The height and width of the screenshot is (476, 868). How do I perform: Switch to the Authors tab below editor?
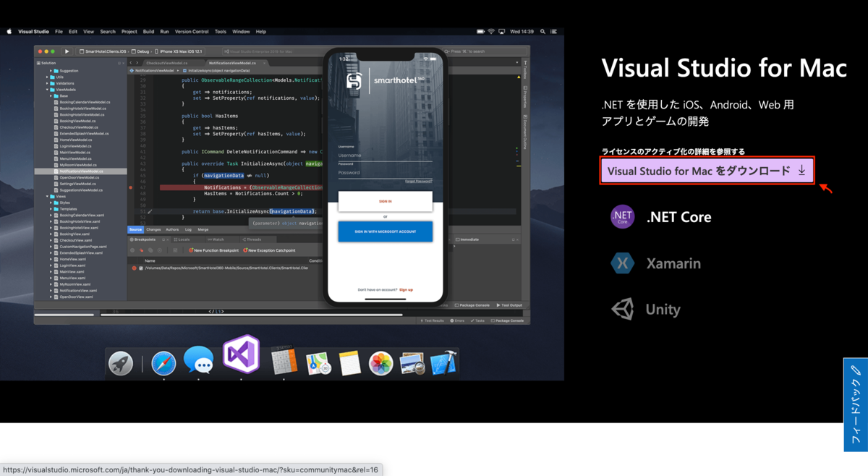coord(172,229)
